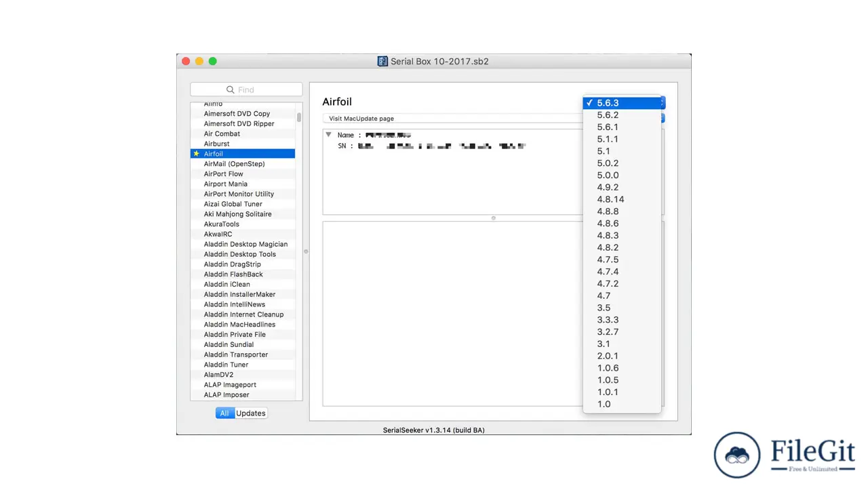
Task: Select version 5.0.0
Action: (x=622, y=175)
